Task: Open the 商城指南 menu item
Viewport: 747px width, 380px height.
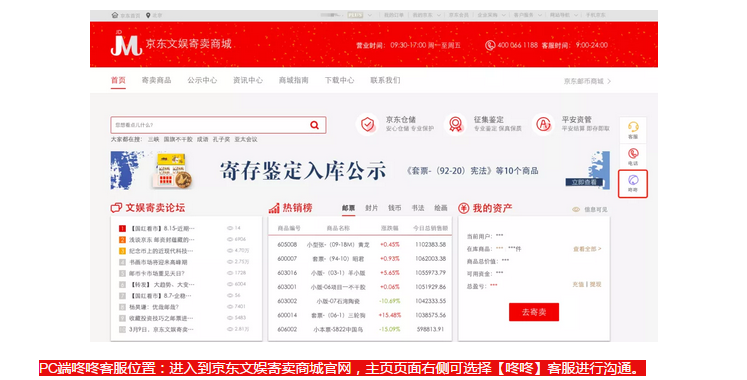Action: point(293,80)
